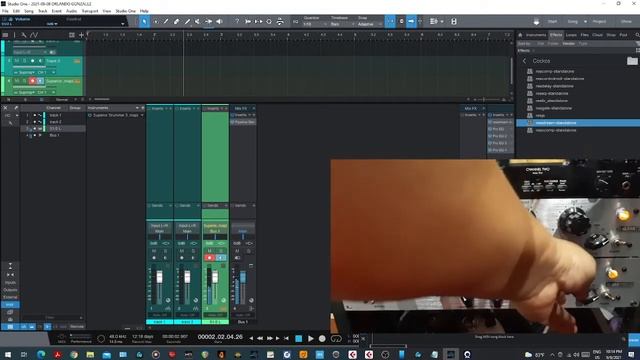This screenshot has height=360, width=640.
Task: Click the Start page button
Action: pos(552,21)
